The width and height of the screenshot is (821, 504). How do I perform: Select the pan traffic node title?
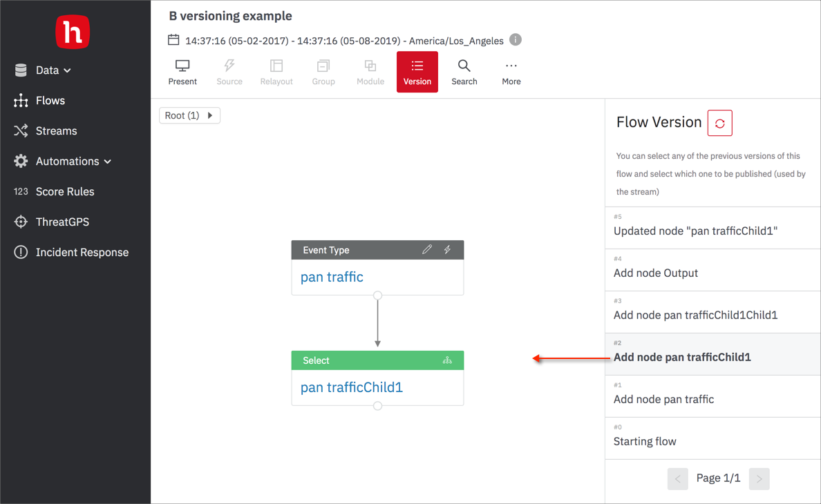tap(332, 277)
